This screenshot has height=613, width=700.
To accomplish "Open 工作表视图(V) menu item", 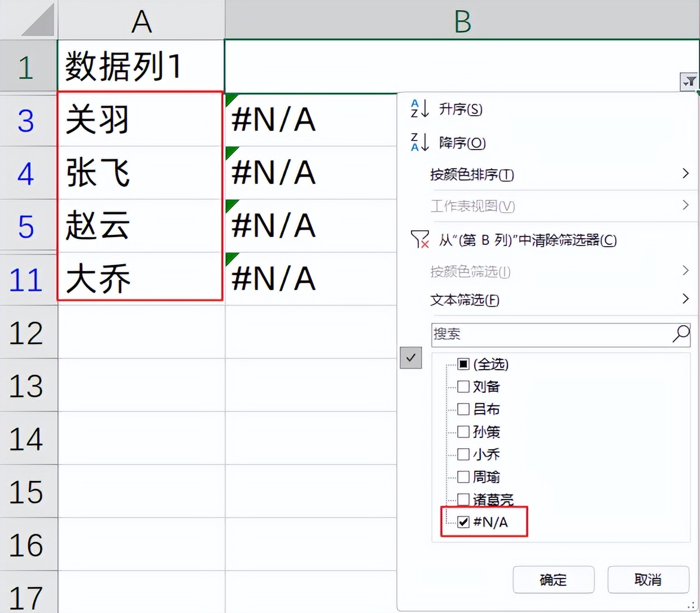I will (473, 206).
